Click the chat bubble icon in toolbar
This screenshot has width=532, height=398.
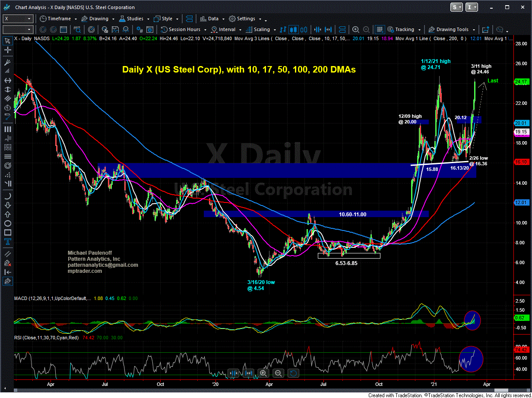tap(500, 29)
